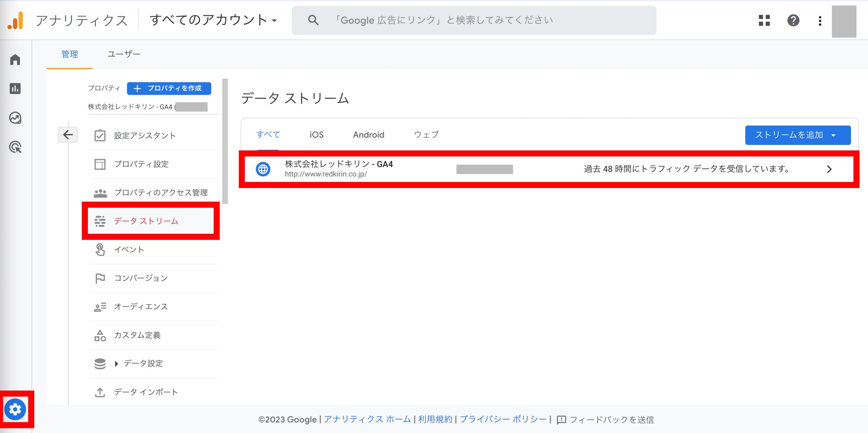Image resolution: width=868 pixels, height=433 pixels.
Task: Click the カスタム定義 menu label
Action: pyautogui.click(x=137, y=335)
